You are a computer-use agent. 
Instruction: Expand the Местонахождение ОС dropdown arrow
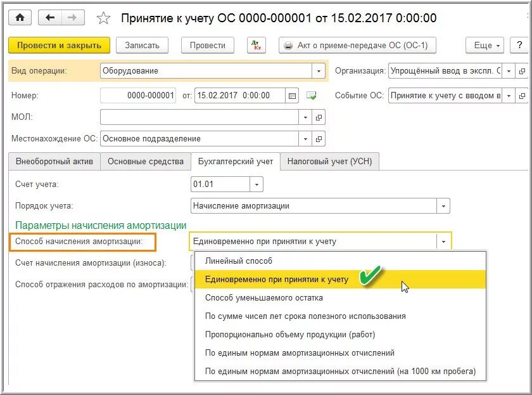(305, 139)
